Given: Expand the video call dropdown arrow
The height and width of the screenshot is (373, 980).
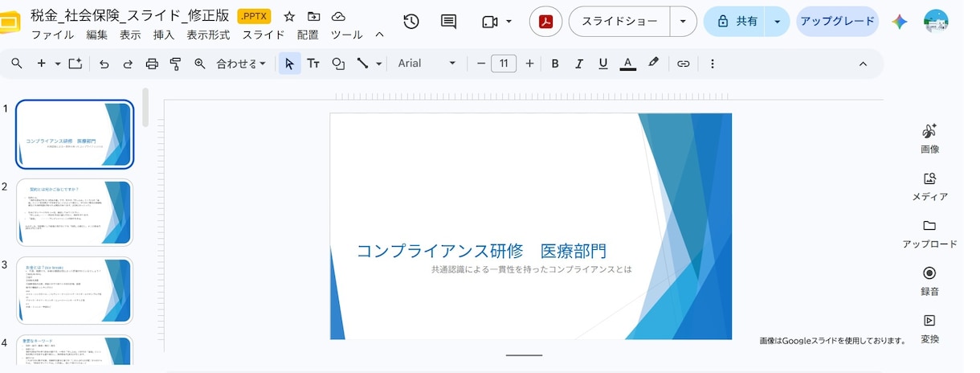Looking at the screenshot, I should click(x=509, y=22).
